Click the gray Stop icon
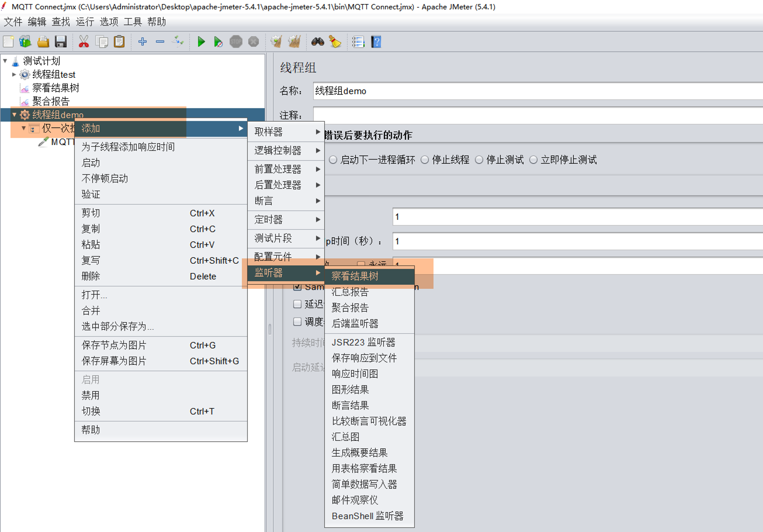763x532 pixels. [x=236, y=42]
